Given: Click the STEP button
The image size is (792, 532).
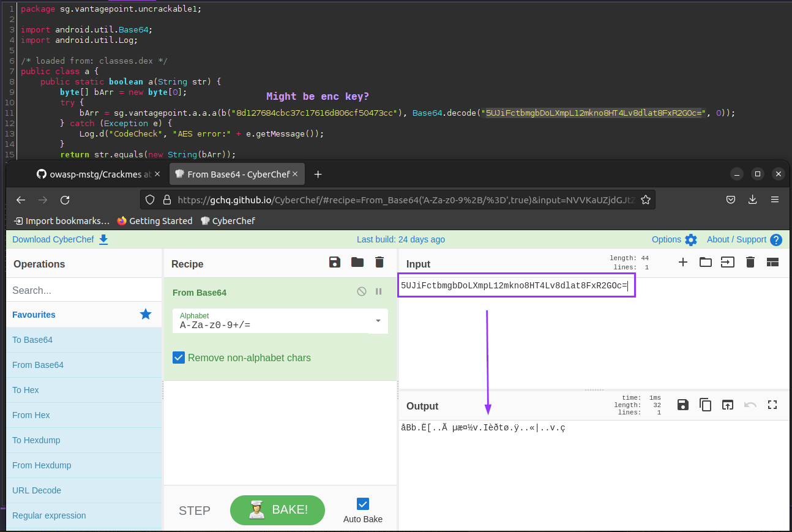Looking at the screenshot, I should (195, 511).
